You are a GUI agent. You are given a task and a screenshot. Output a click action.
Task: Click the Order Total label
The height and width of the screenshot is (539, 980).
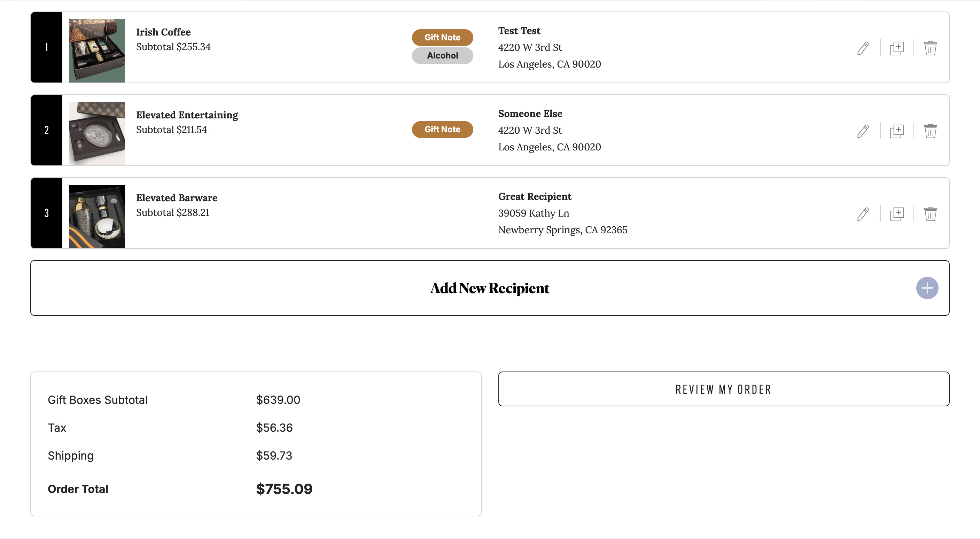click(x=78, y=489)
